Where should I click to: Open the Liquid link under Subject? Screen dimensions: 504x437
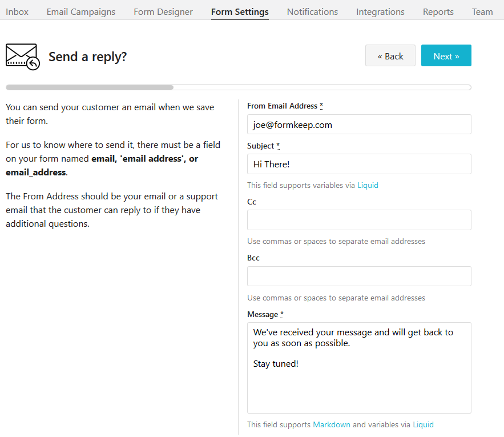pos(368,185)
